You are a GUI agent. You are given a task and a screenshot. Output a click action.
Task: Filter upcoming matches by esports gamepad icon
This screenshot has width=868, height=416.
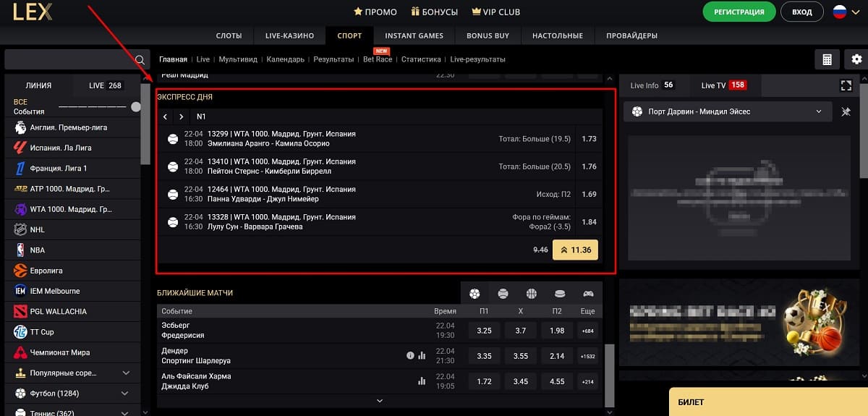coord(588,293)
